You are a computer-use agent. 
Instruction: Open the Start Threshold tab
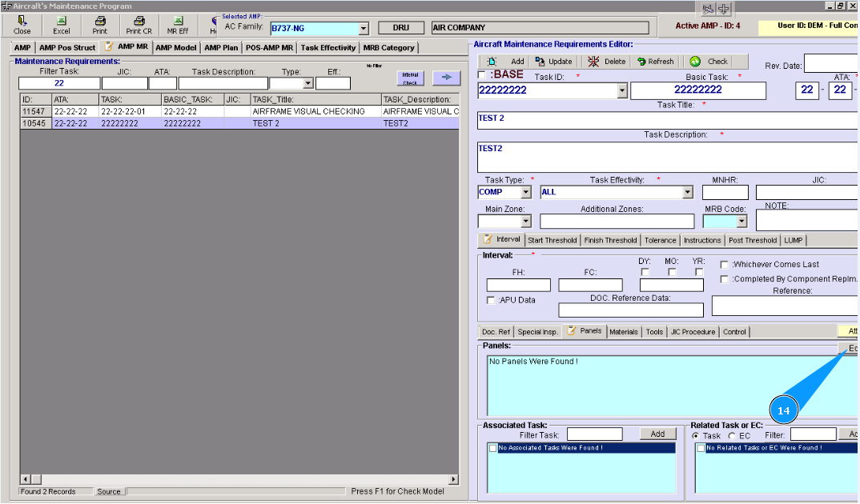click(552, 240)
